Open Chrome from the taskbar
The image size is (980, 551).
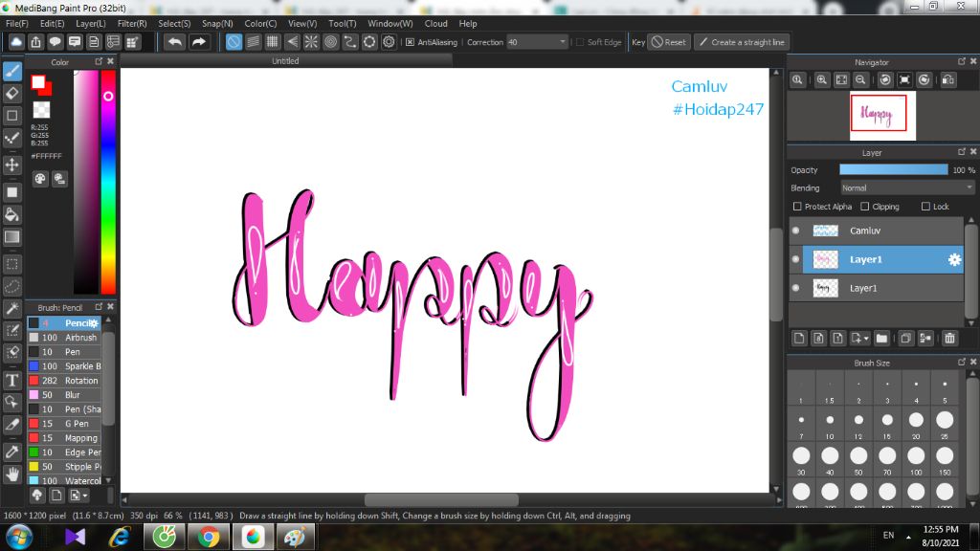click(x=208, y=537)
